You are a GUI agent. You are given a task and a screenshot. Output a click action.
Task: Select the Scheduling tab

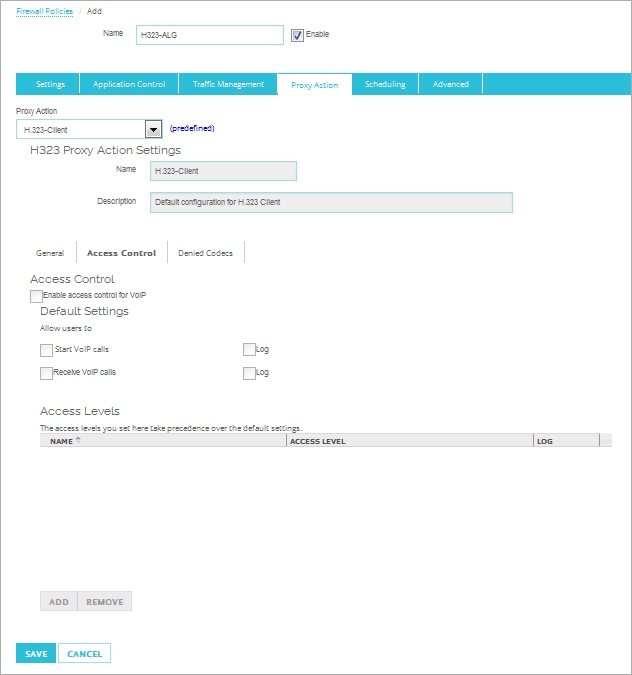pyautogui.click(x=385, y=85)
